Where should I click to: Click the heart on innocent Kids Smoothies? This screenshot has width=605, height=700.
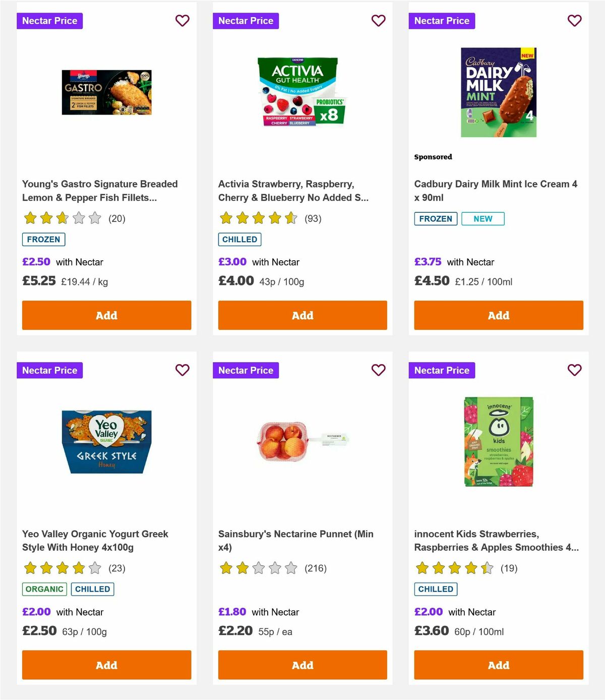click(x=574, y=370)
